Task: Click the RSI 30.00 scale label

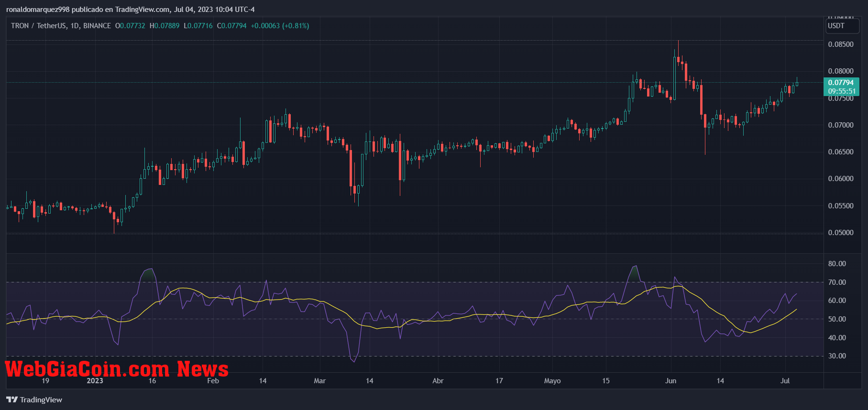Action: click(837, 356)
